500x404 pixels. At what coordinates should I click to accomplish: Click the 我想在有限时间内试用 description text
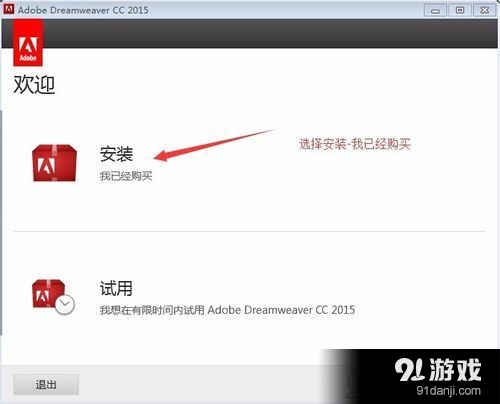227,310
